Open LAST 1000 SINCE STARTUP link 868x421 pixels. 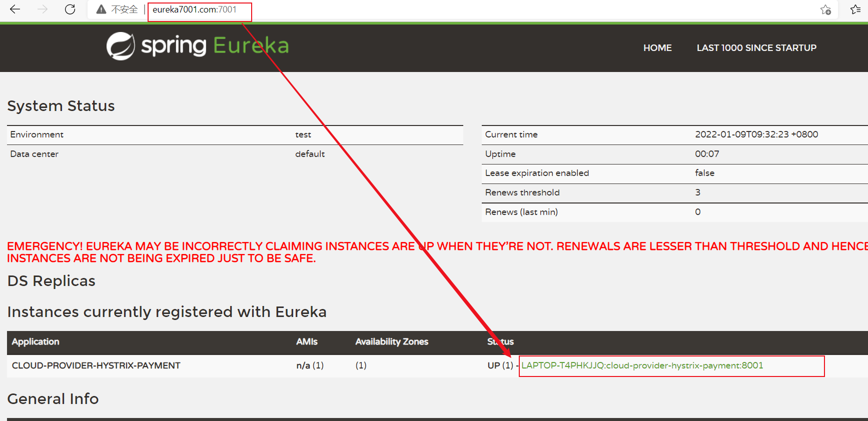tap(756, 48)
